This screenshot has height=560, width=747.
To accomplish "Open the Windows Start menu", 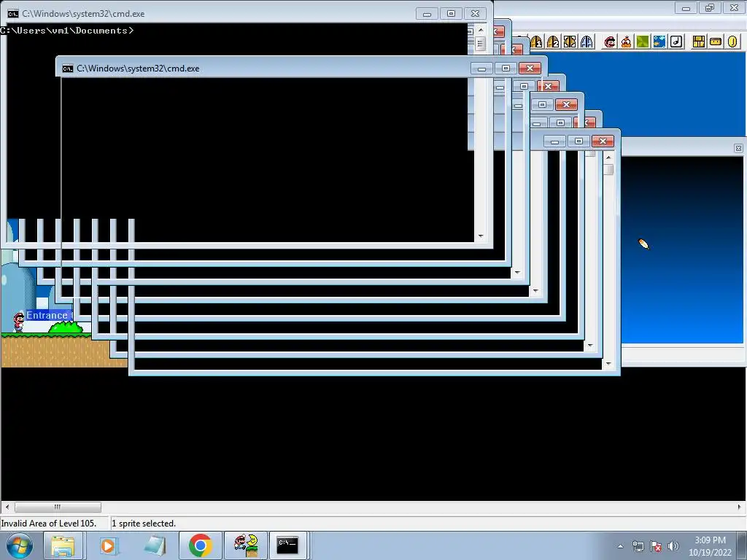I will click(19, 545).
